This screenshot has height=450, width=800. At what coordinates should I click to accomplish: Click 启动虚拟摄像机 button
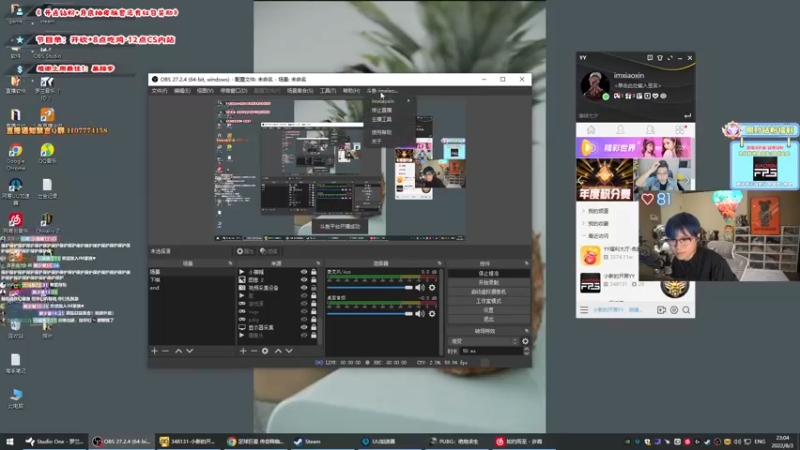coord(488,292)
